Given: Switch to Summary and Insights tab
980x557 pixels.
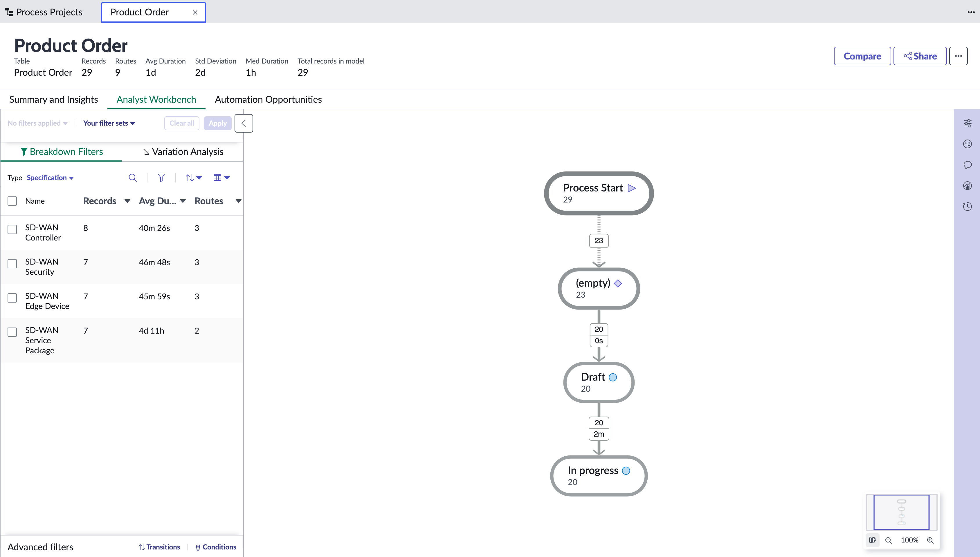Looking at the screenshot, I should [54, 100].
